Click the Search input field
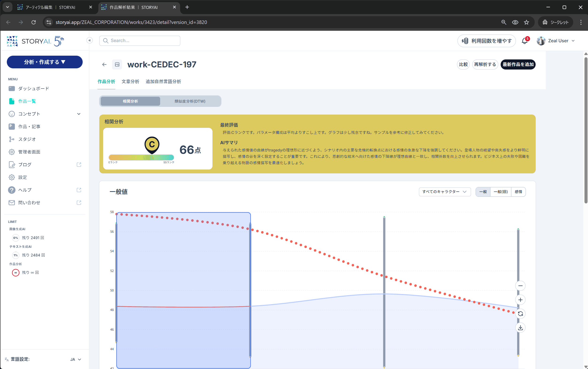This screenshot has width=588, height=369. (139, 40)
